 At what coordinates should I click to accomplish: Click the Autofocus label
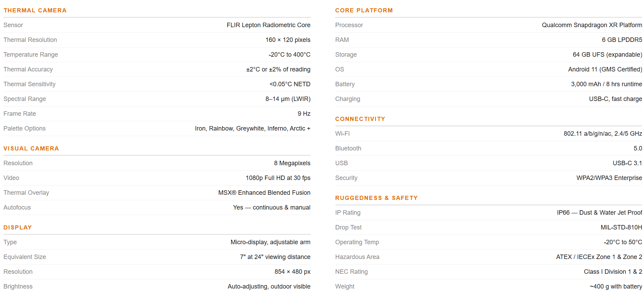pyautogui.click(x=17, y=207)
